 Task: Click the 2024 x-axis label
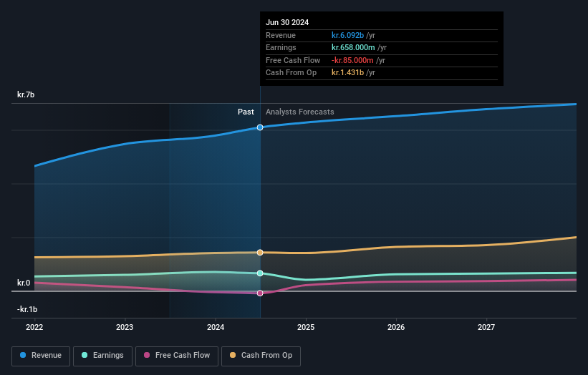coord(216,328)
